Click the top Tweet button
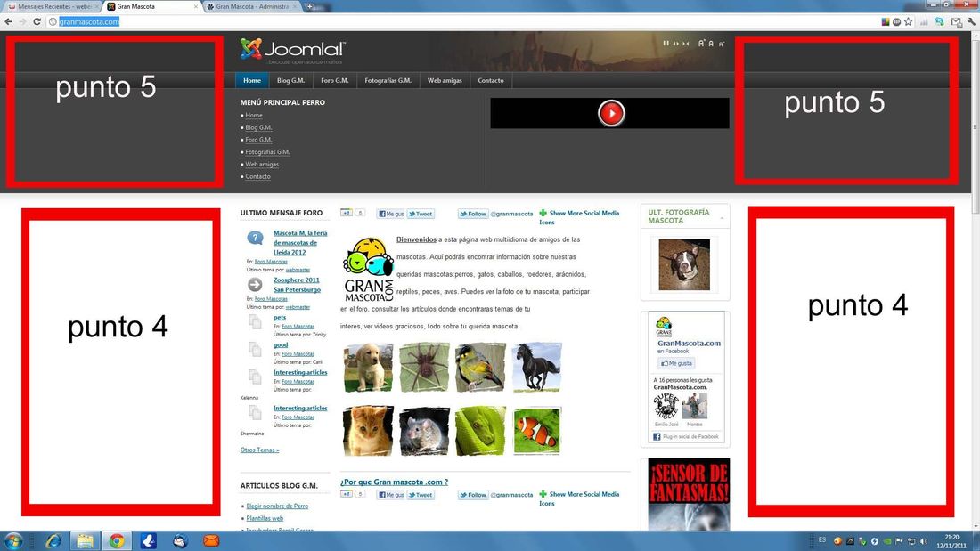980x551 pixels. [421, 214]
